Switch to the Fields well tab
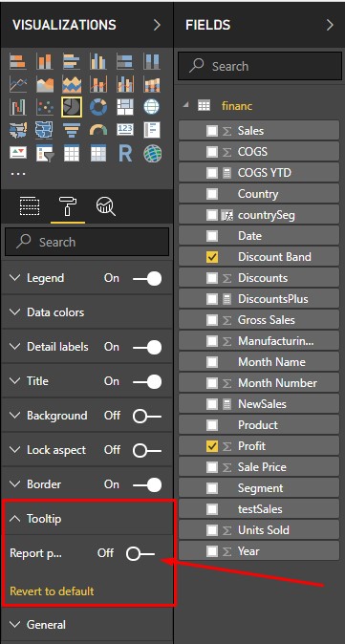345x644 pixels. tap(30, 206)
